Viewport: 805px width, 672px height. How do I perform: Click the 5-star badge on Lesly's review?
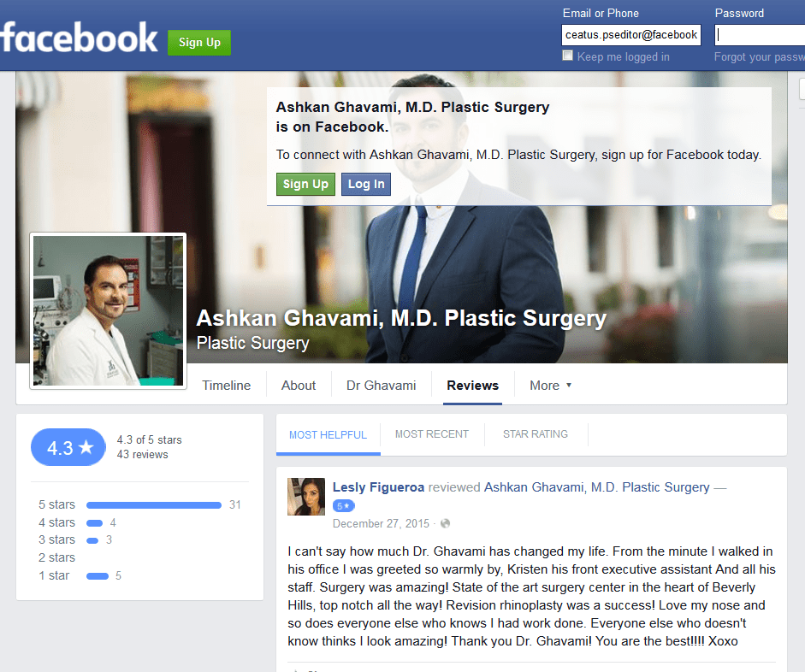(343, 506)
